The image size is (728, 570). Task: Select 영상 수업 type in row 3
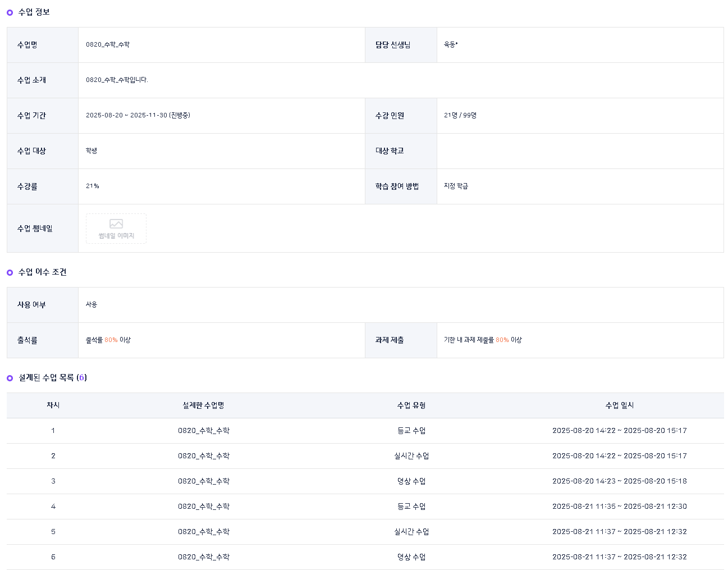[411, 481]
